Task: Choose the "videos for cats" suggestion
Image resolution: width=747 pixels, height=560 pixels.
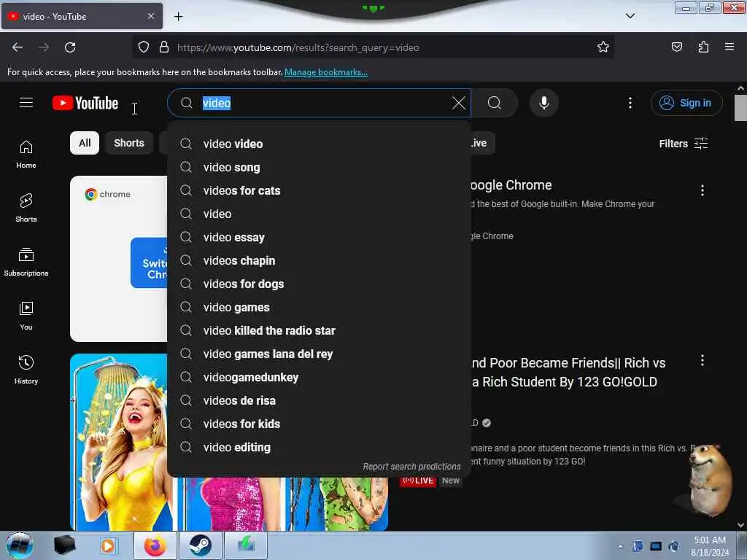Action: pos(319,190)
